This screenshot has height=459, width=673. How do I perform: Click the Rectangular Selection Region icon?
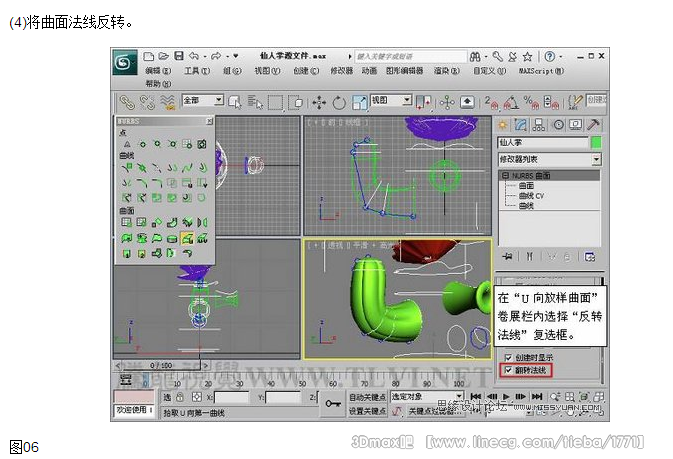[275, 103]
